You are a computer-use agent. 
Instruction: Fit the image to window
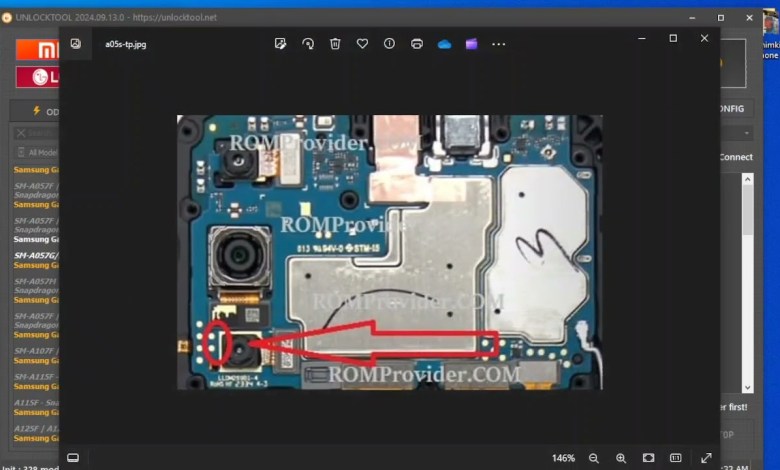coord(648,458)
